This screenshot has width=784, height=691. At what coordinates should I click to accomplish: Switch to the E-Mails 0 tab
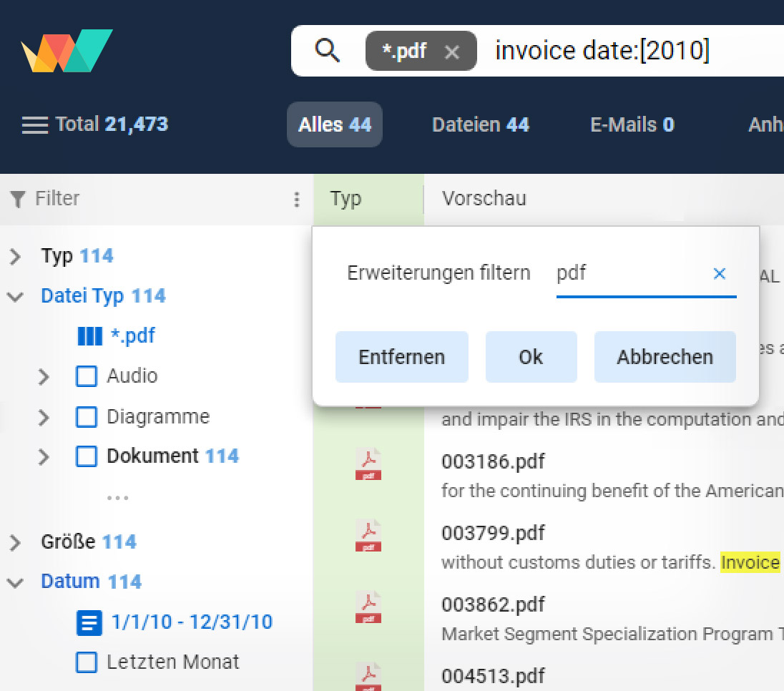[632, 124]
